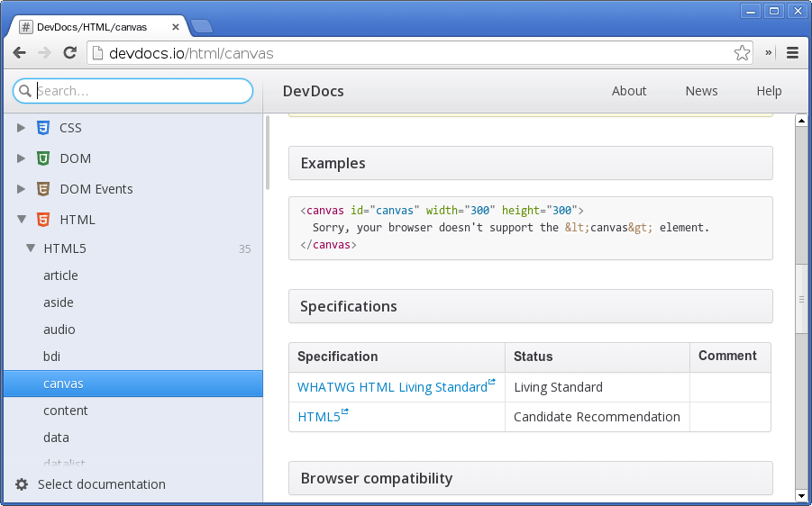Click the HTML5 orange shield icon

43,220
